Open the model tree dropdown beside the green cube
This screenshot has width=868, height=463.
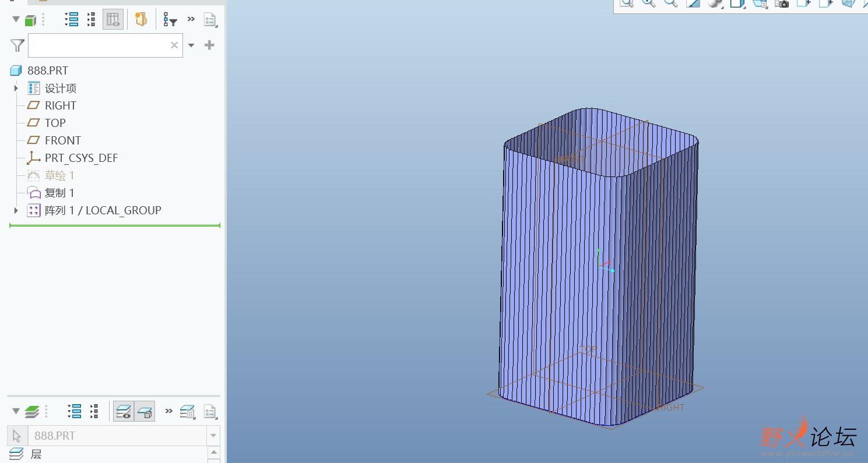[16, 20]
